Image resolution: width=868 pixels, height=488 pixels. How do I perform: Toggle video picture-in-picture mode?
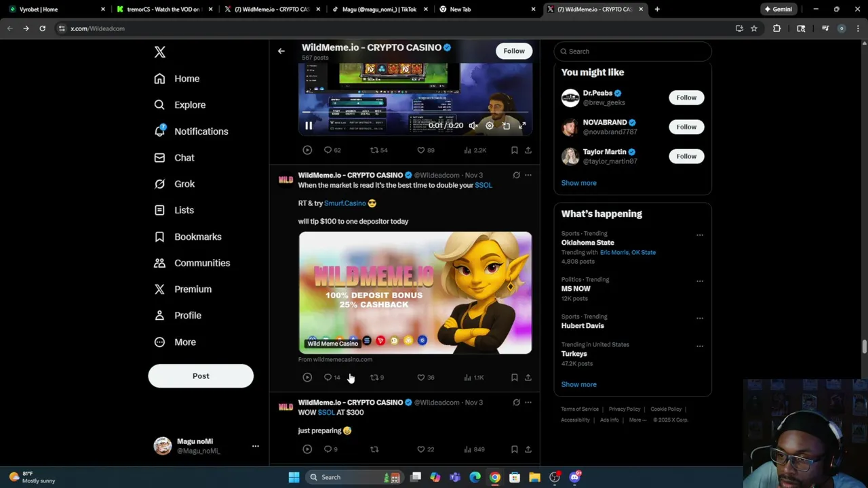(506, 125)
